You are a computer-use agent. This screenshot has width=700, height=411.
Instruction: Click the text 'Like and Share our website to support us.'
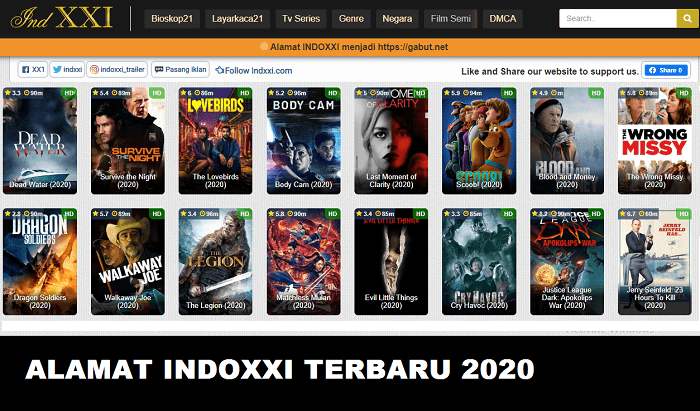point(550,71)
